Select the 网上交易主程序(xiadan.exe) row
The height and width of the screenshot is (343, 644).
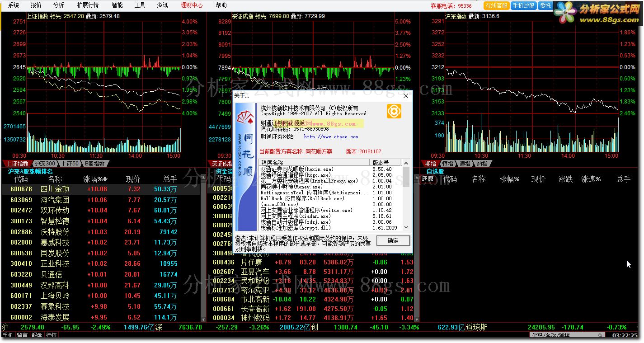click(x=330, y=216)
